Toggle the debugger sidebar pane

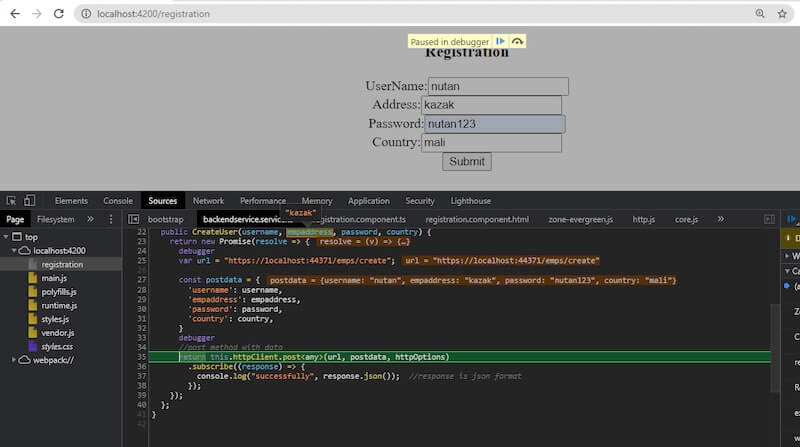coord(769,219)
